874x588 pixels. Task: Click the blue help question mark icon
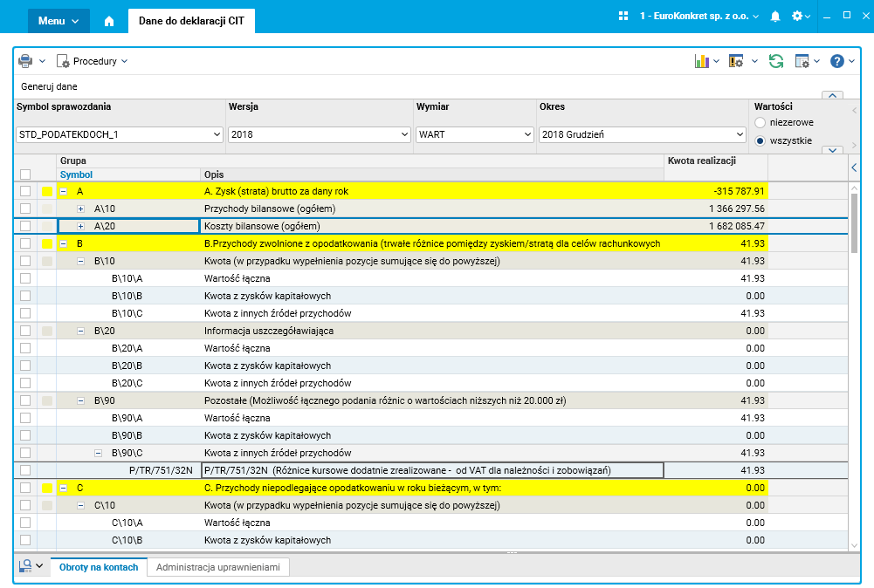pos(836,61)
